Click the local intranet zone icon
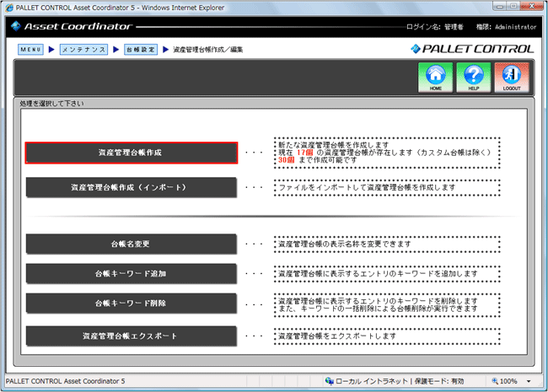 (x=329, y=381)
